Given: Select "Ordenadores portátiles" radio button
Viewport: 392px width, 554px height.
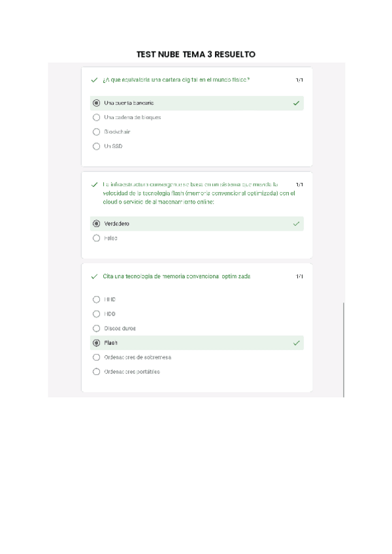Looking at the screenshot, I should [97, 372].
